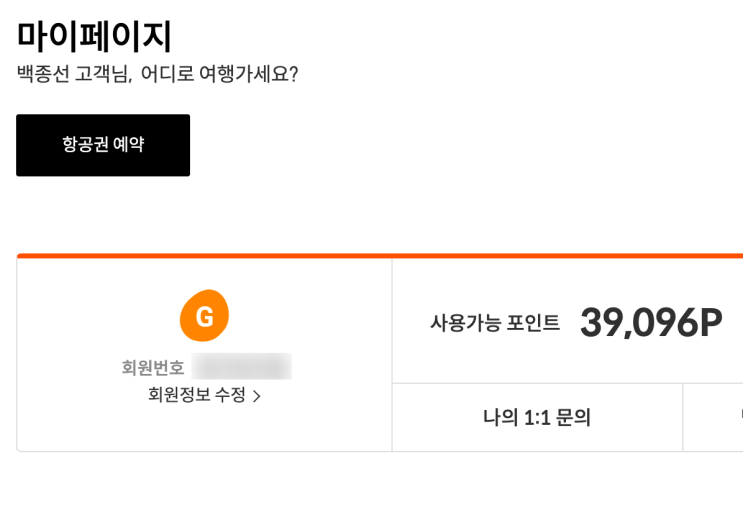The width and height of the screenshot is (743, 523).
Task: Click the 포인트 word in the points label
Action: point(534,323)
